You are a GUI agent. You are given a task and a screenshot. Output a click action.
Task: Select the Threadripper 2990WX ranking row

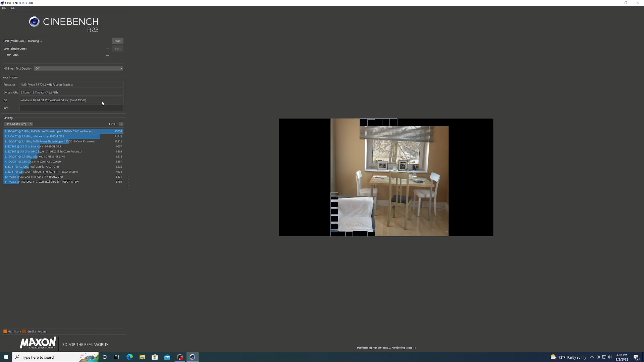tap(63, 131)
